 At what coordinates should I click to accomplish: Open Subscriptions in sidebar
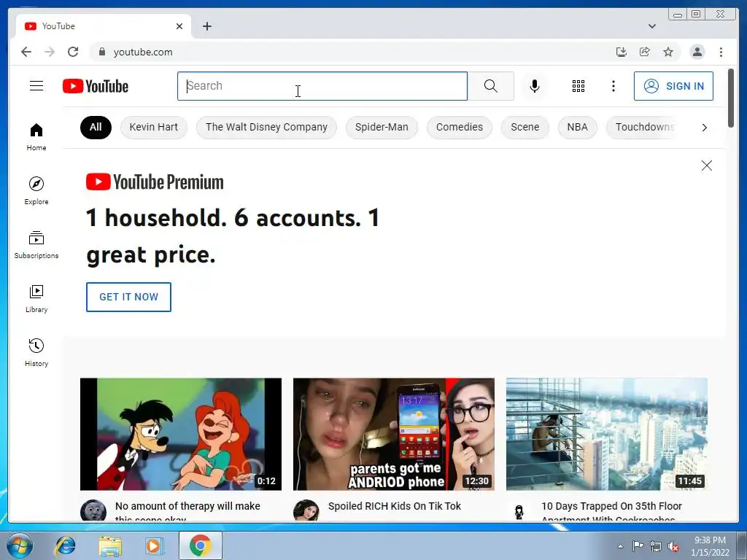36,245
